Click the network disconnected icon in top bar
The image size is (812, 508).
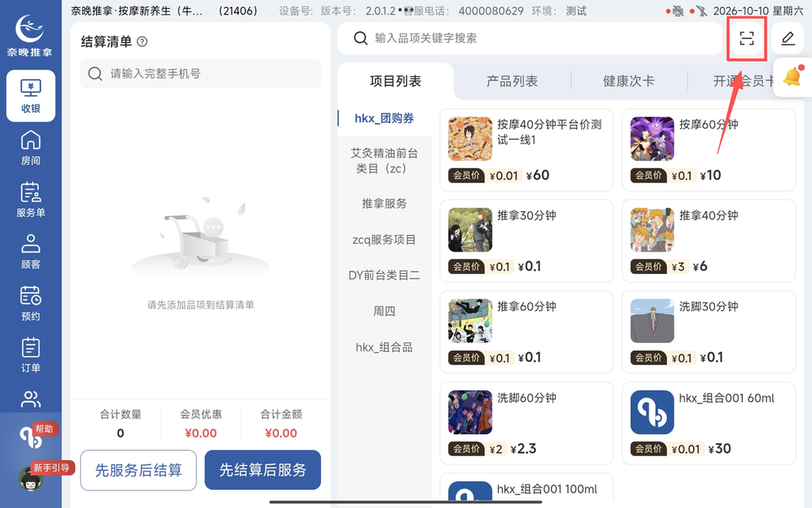click(x=701, y=11)
